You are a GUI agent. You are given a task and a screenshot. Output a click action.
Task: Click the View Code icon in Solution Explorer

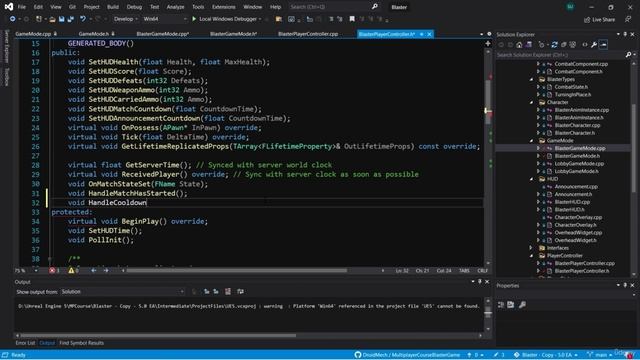584,44
